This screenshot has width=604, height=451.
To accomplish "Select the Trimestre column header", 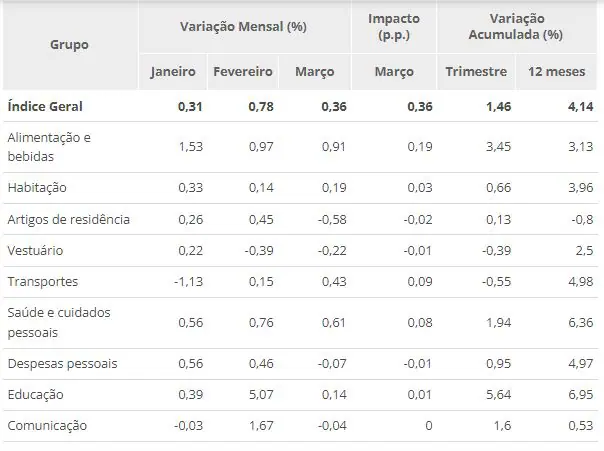I will pyautogui.click(x=476, y=72).
